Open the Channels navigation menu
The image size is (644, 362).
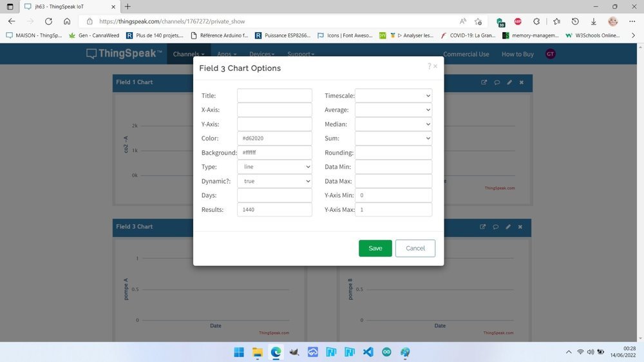point(189,54)
